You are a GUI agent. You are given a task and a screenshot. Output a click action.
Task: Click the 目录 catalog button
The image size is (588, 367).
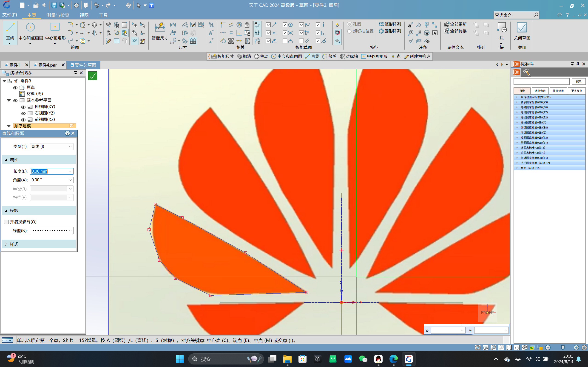tap(522, 91)
